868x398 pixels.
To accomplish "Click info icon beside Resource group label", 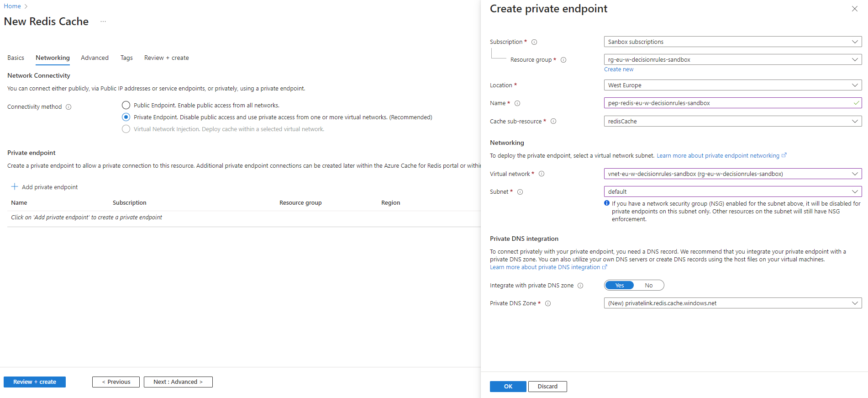I will pos(563,60).
